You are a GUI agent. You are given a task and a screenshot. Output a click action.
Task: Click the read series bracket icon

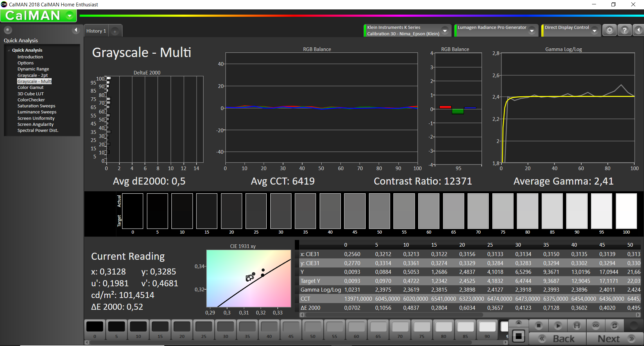pyautogui.click(x=577, y=326)
